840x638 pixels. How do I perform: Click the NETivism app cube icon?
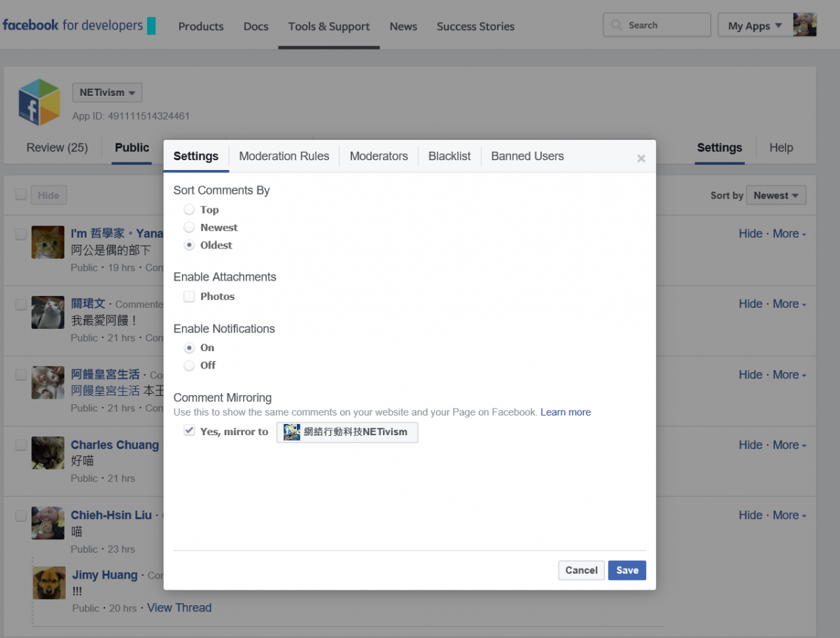[x=39, y=102]
